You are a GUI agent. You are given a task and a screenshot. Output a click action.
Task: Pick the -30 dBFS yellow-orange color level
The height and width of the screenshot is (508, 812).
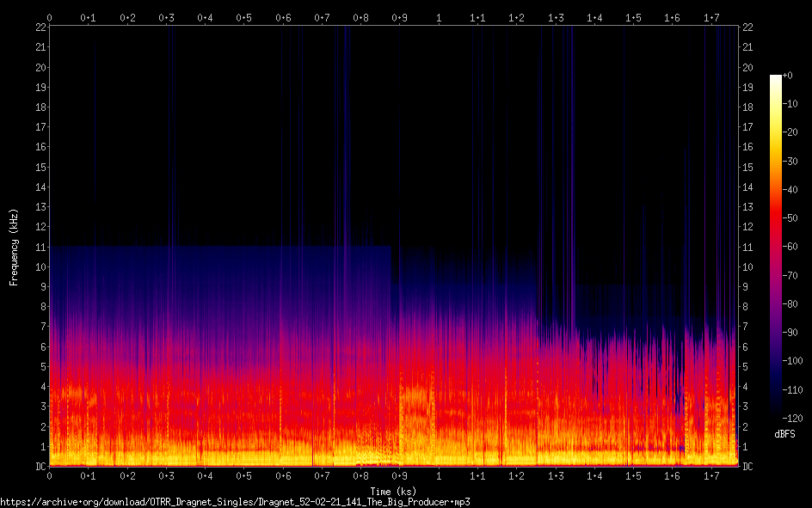pyautogui.click(x=776, y=162)
